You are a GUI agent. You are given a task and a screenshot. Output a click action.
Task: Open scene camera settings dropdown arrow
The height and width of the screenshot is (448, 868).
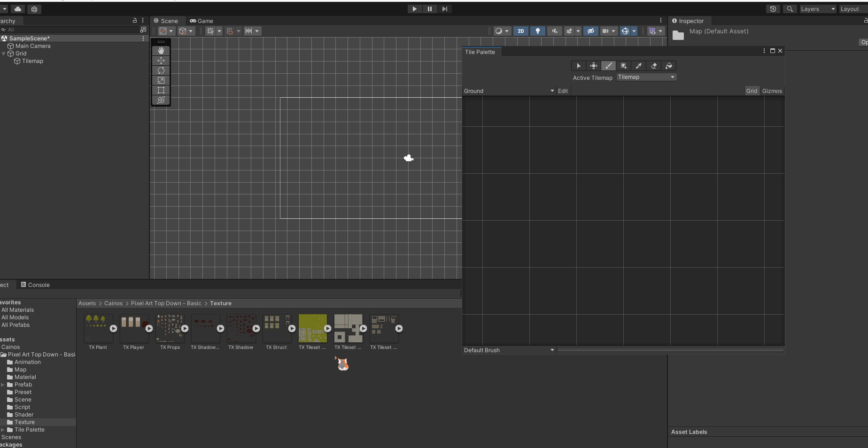(613, 31)
